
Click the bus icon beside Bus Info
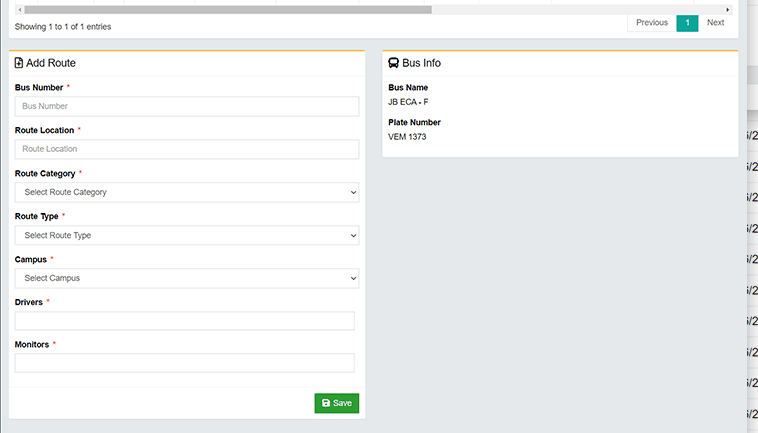click(x=394, y=63)
